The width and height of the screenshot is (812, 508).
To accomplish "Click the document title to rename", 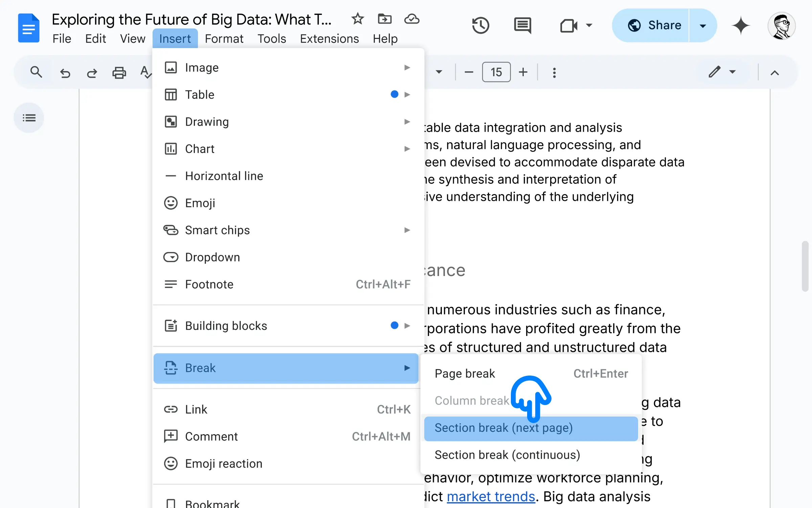I will 191,19.
